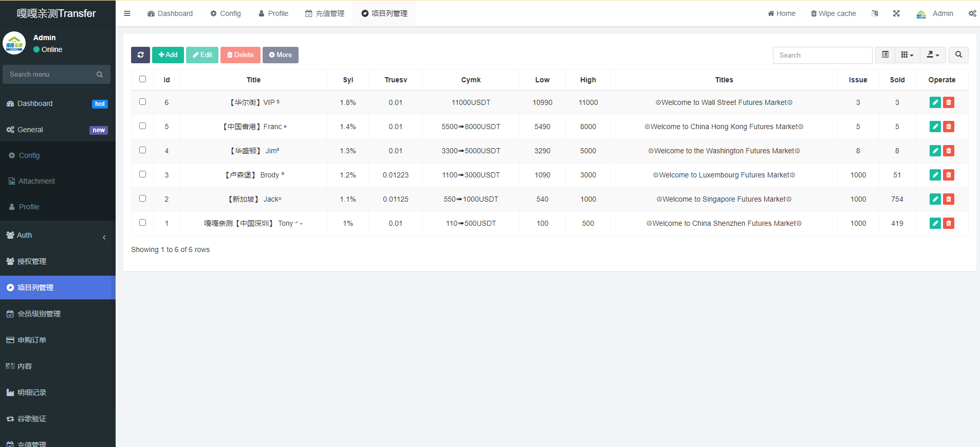Open the columns visibility dropdown
This screenshot has height=447, width=980.
(907, 55)
